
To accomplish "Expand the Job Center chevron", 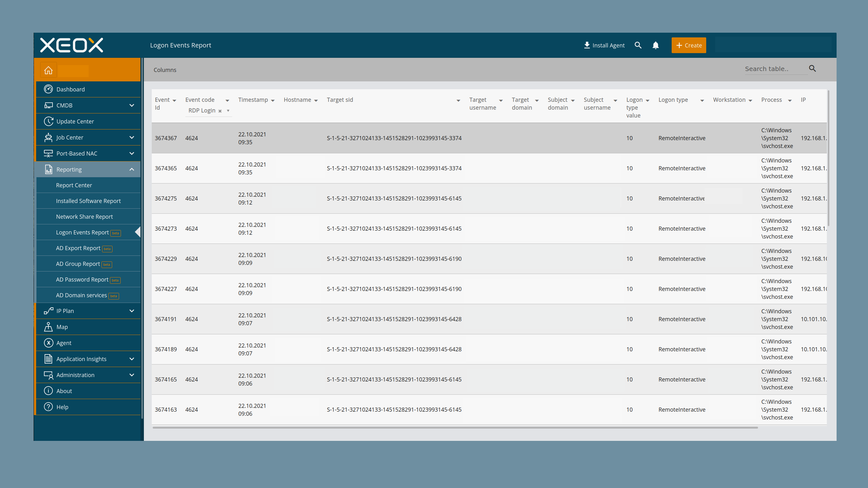I will [x=132, y=137].
